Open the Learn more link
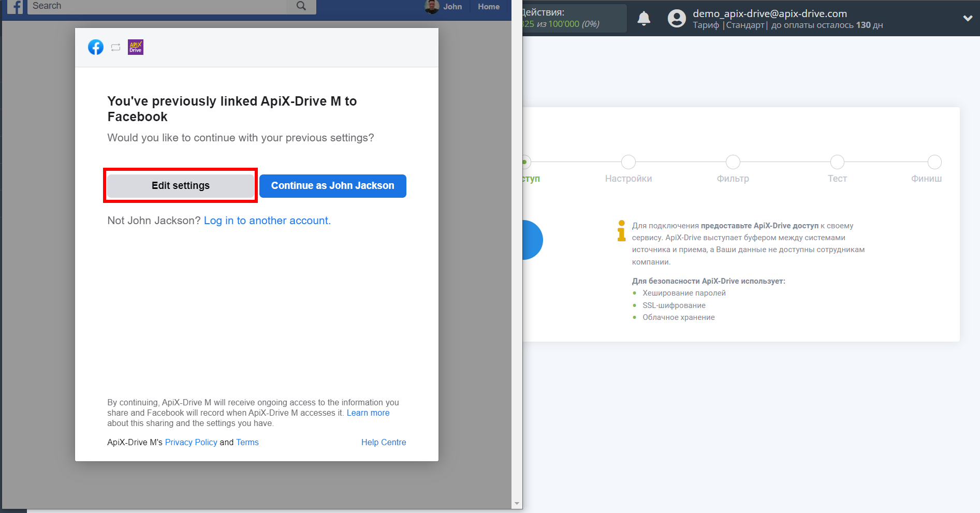 [x=368, y=413]
